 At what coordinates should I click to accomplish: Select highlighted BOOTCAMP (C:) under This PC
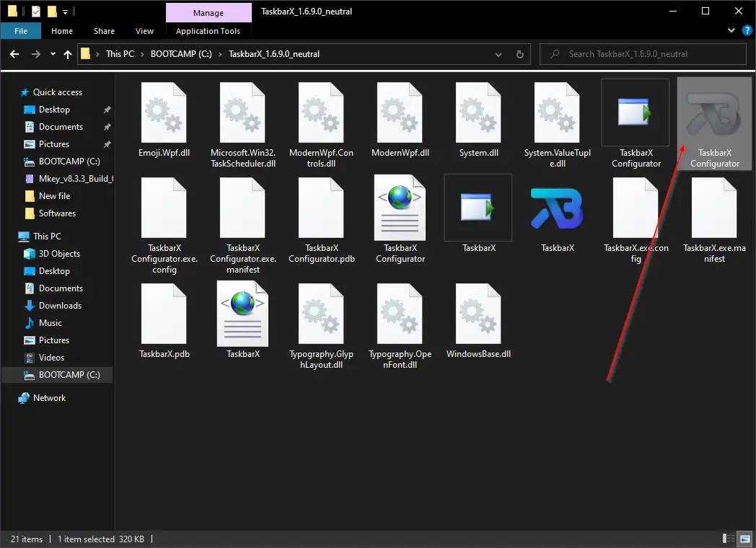(57, 375)
